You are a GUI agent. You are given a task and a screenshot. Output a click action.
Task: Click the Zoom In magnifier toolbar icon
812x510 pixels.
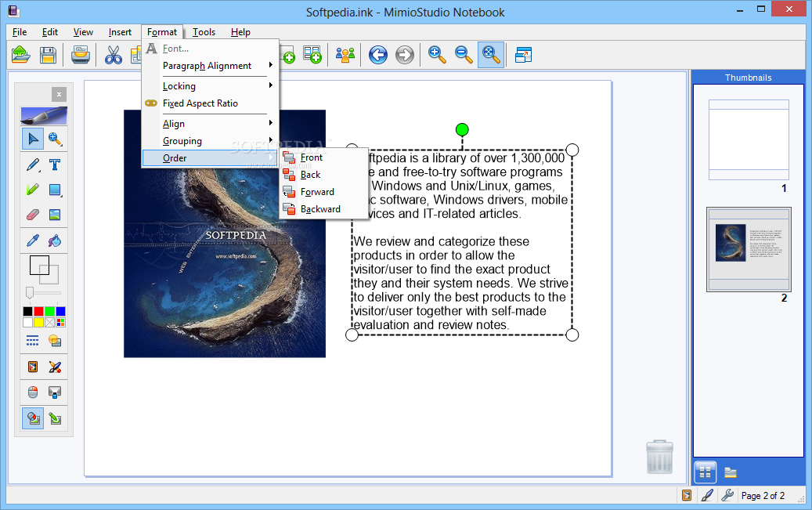(437, 54)
